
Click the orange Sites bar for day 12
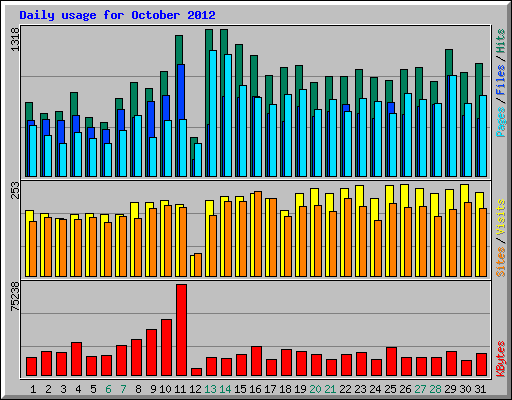(x=198, y=265)
